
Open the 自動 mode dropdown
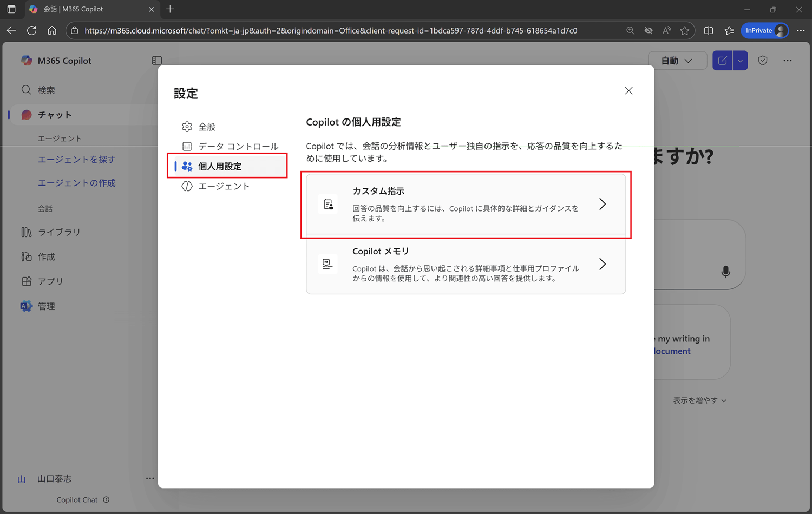click(677, 61)
